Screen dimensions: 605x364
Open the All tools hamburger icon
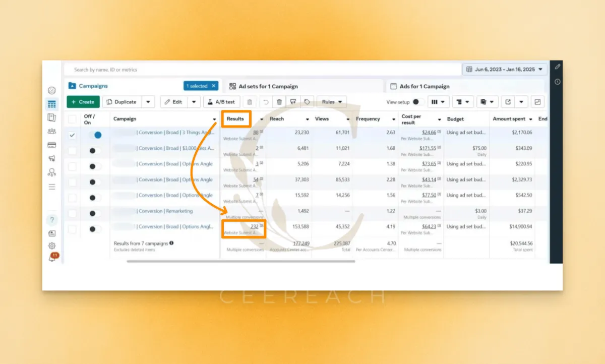coord(51,187)
